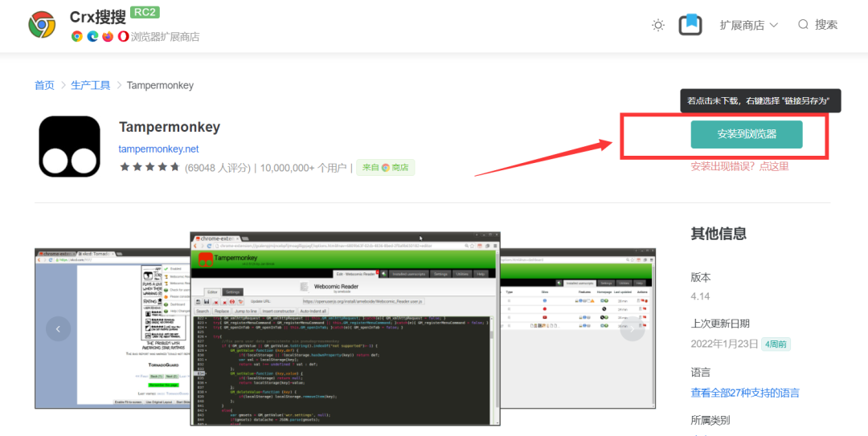Image resolution: width=868 pixels, height=436 pixels.
Task: Click the RC2 version badge
Action: pos(144,12)
